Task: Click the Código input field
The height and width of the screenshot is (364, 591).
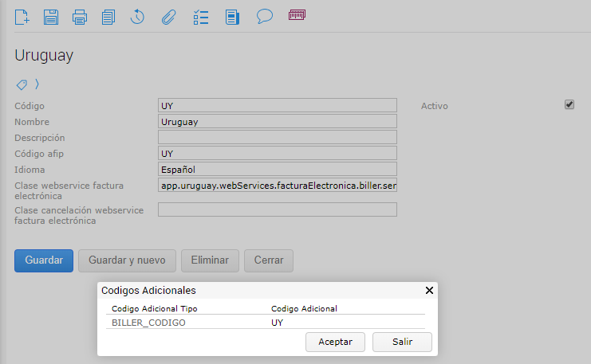Action: pyautogui.click(x=278, y=105)
